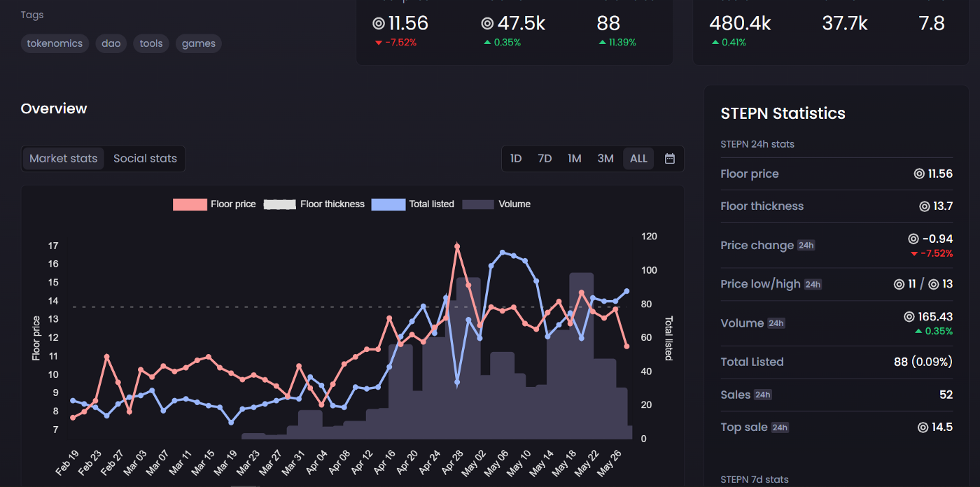Select the 1D time range
This screenshot has width=980, height=487.
pos(516,158)
